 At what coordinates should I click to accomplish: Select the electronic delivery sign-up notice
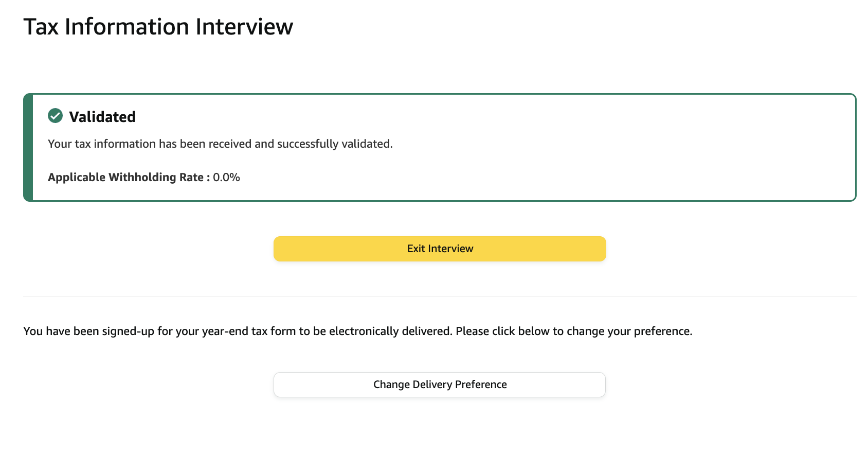(357, 331)
